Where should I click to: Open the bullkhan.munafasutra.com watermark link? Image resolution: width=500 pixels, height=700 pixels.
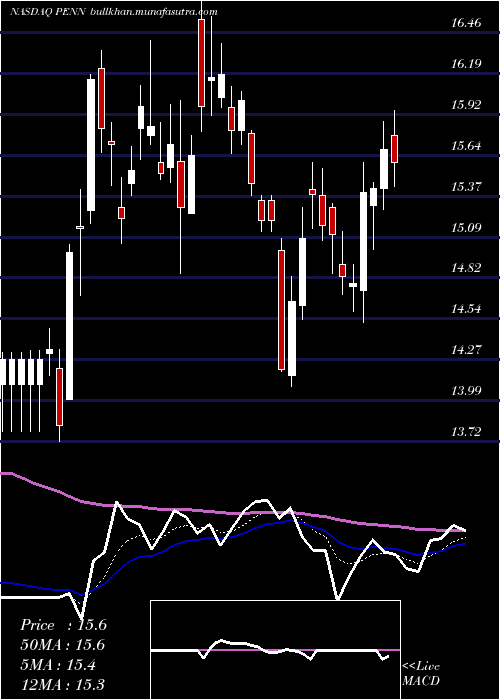(154, 12)
